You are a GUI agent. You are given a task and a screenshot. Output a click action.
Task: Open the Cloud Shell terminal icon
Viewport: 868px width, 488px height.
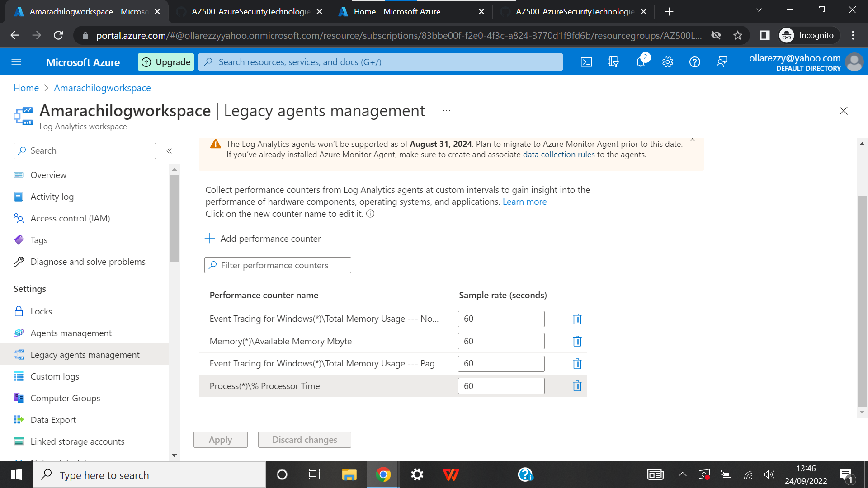[586, 62]
